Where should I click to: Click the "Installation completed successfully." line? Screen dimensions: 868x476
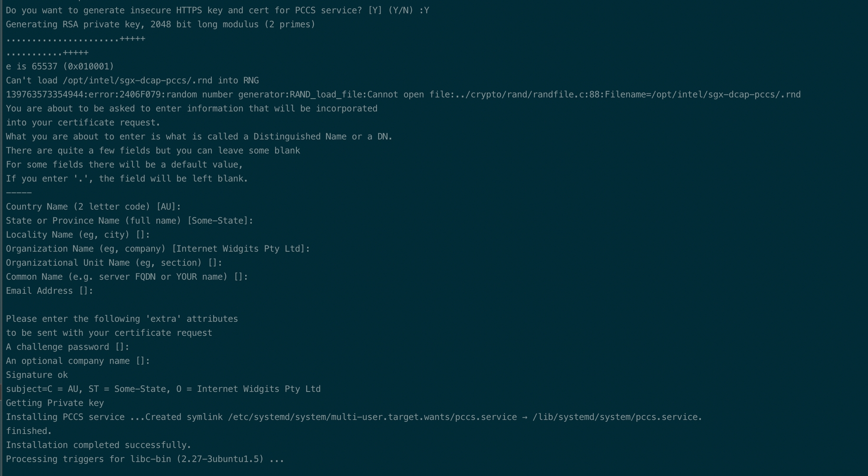click(x=99, y=445)
